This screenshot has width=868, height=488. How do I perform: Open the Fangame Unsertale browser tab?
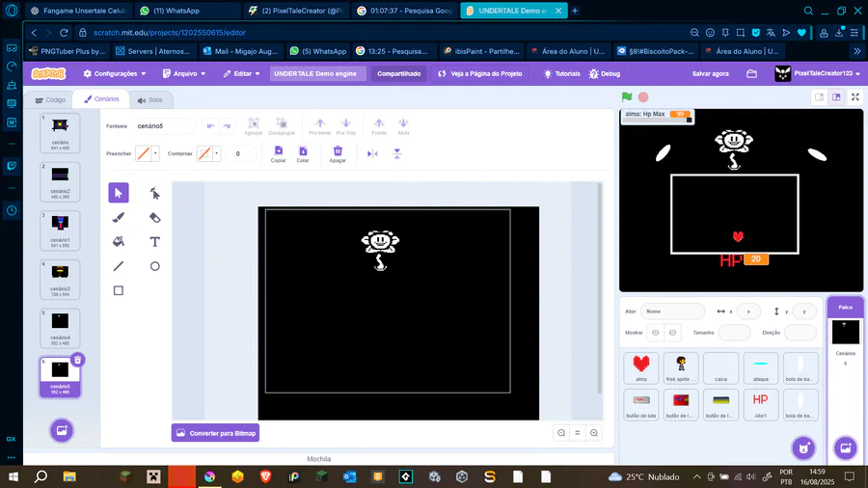[x=79, y=11]
